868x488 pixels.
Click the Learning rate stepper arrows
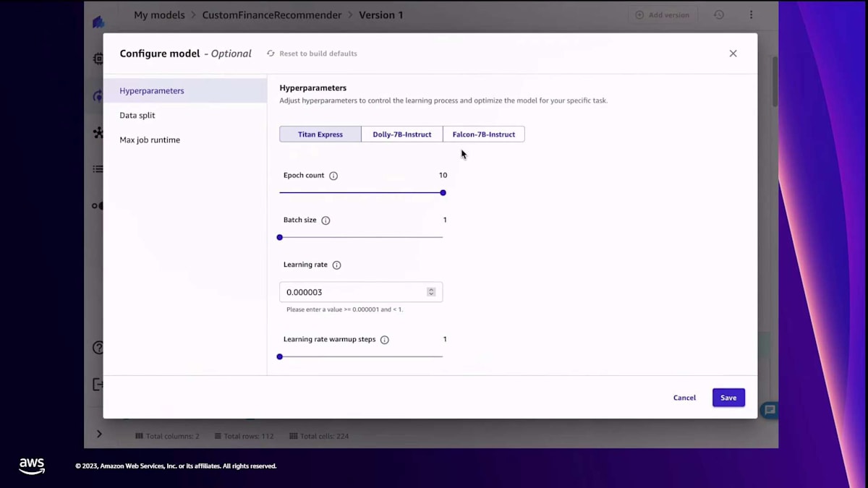tap(431, 292)
